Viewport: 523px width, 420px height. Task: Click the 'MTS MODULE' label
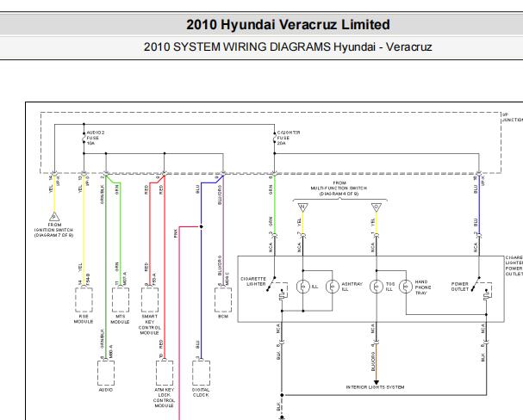tap(120, 319)
